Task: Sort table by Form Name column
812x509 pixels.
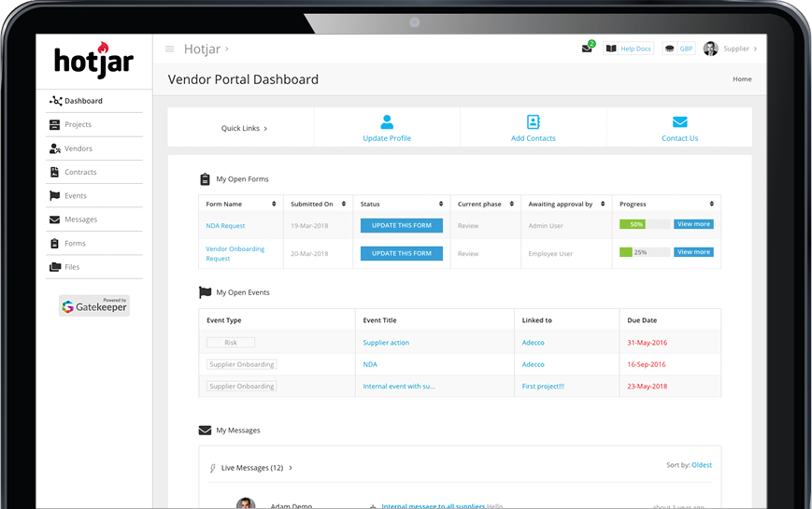Action: [x=274, y=204]
